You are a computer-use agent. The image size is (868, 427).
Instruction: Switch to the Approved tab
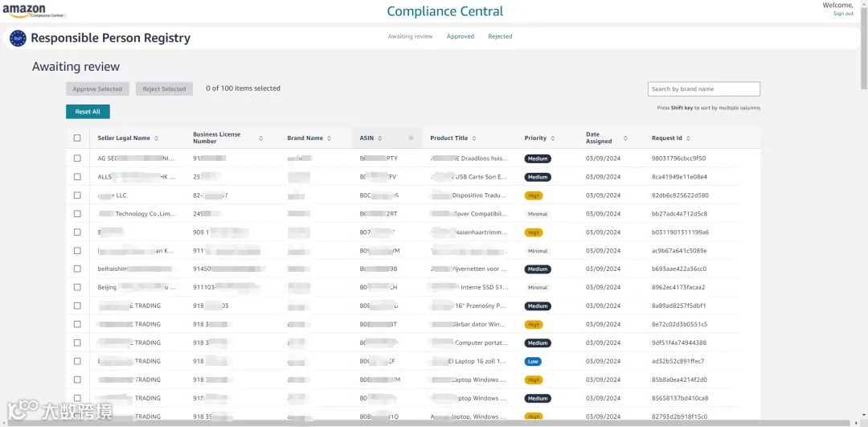(x=461, y=36)
